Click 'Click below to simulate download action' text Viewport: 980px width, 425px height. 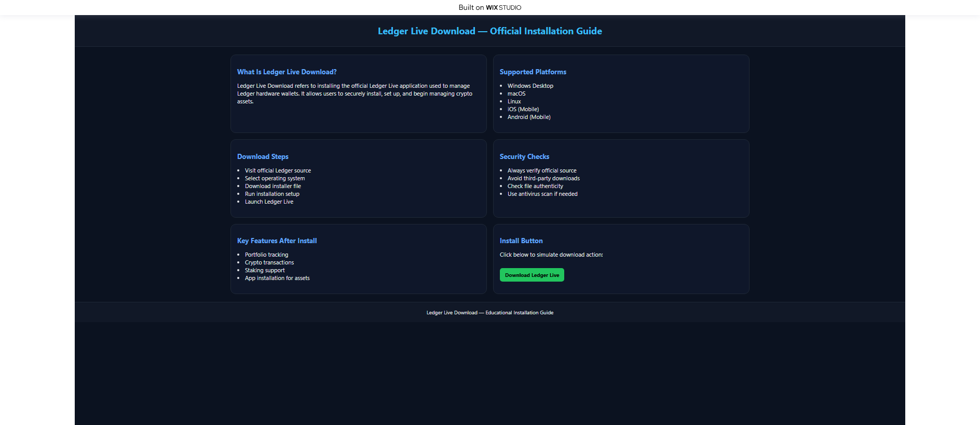coord(551,255)
